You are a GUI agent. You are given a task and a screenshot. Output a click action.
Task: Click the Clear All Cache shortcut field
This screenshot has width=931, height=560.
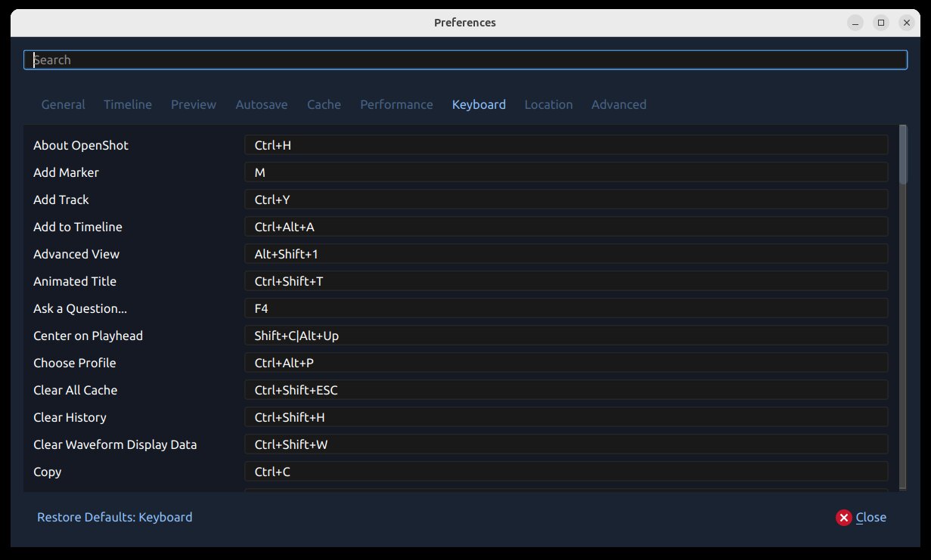point(566,390)
